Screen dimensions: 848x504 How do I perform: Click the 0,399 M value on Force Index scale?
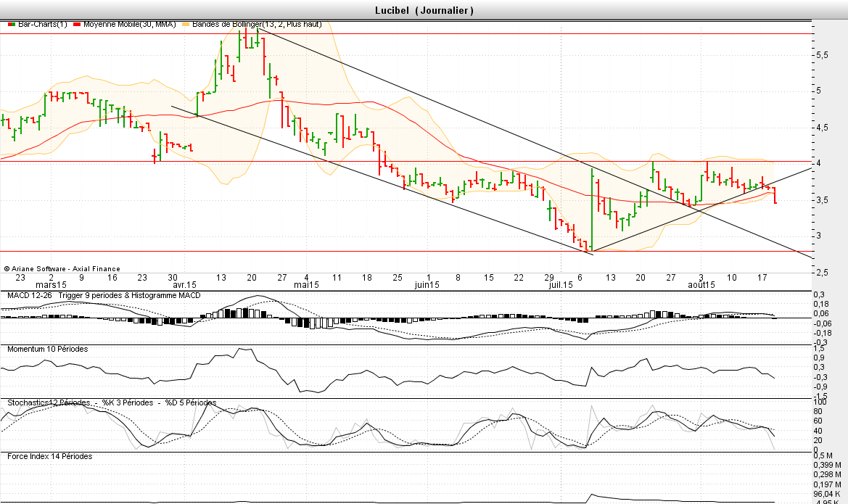pyautogui.click(x=828, y=465)
